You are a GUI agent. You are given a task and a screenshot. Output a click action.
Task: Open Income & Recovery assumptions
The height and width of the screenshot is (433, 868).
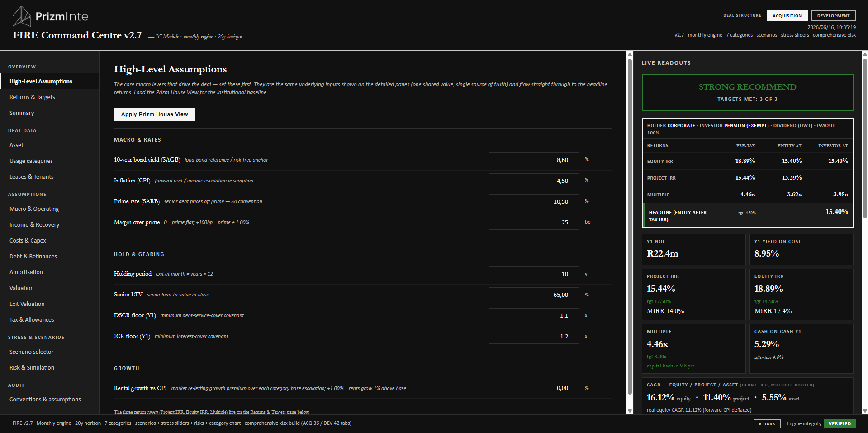click(x=49, y=225)
